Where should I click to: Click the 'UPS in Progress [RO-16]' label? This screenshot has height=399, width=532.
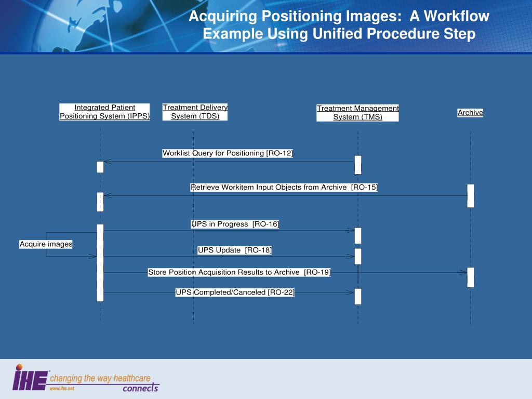click(235, 224)
